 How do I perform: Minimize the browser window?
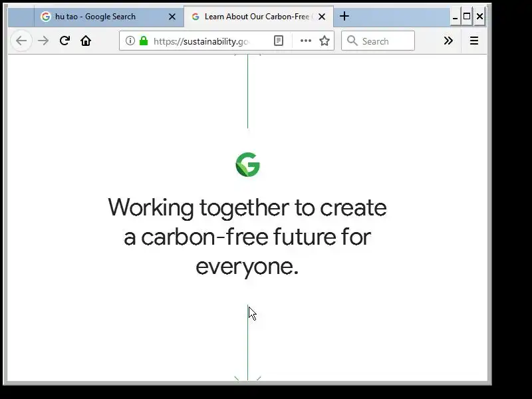[x=456, y=17]
